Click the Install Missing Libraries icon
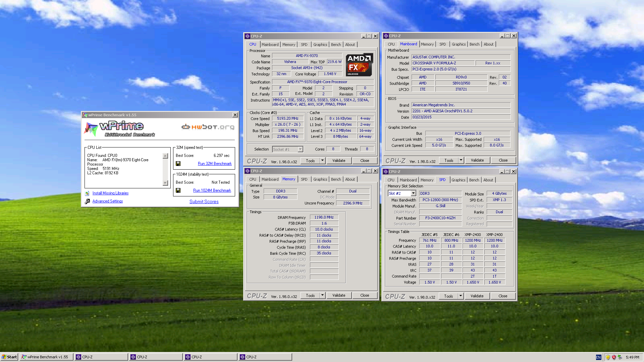This screenshot has width=644, height=362. click(x=87, y=193)
